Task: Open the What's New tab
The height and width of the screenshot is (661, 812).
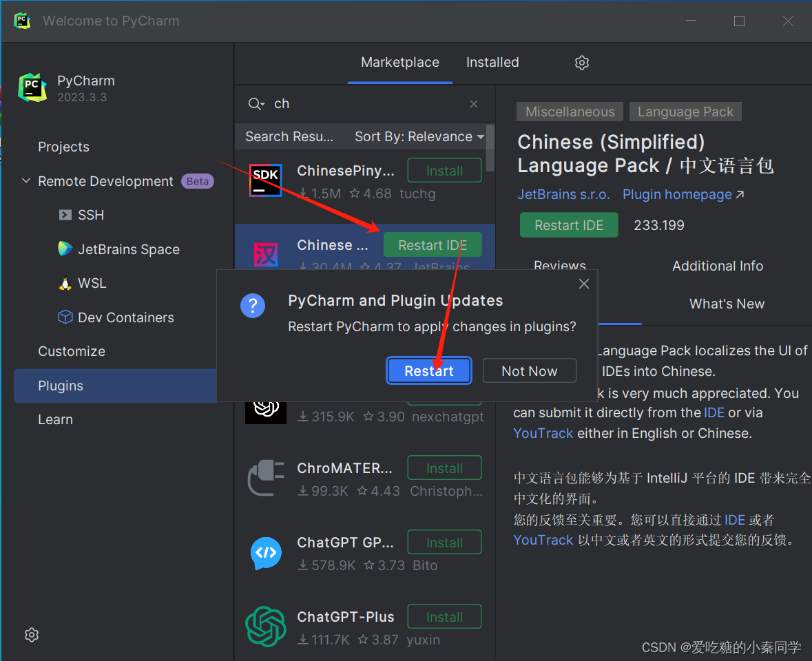Action: (727, 304)
